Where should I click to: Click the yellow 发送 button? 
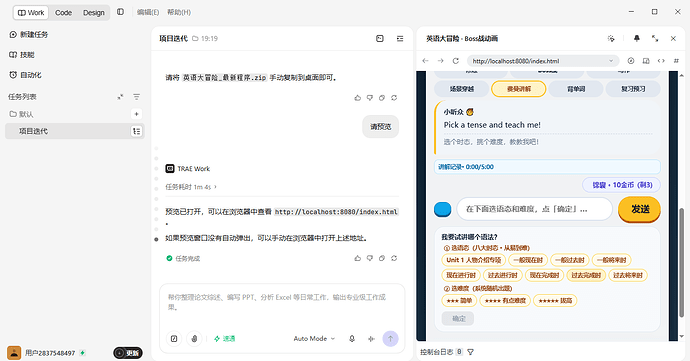pyautogui.click(x=639, y=209)
